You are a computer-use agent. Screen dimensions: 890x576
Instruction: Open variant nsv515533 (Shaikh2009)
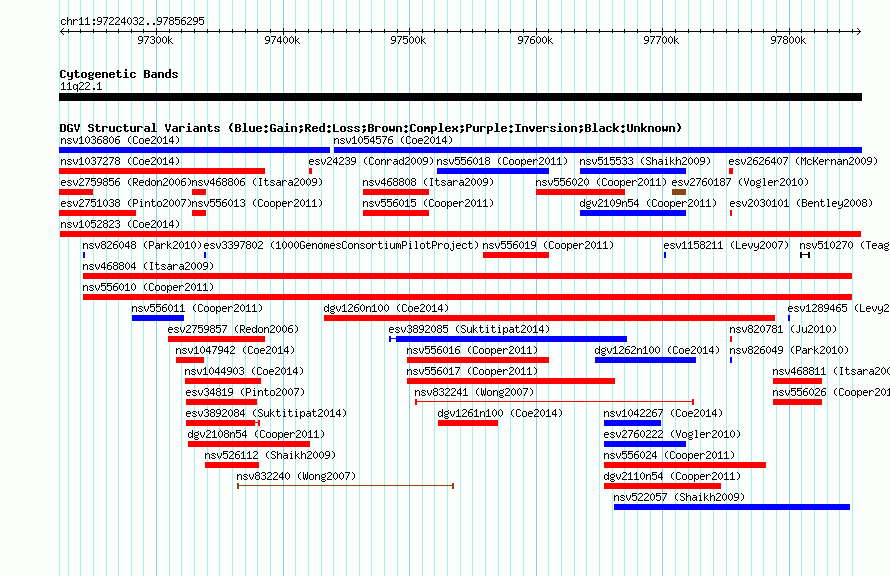click(633, 171)
